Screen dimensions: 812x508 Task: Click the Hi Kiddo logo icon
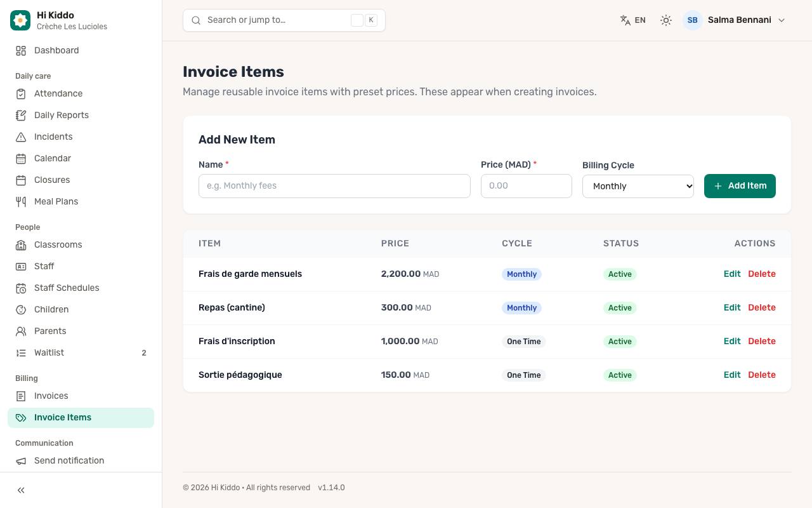pos(20,20)
